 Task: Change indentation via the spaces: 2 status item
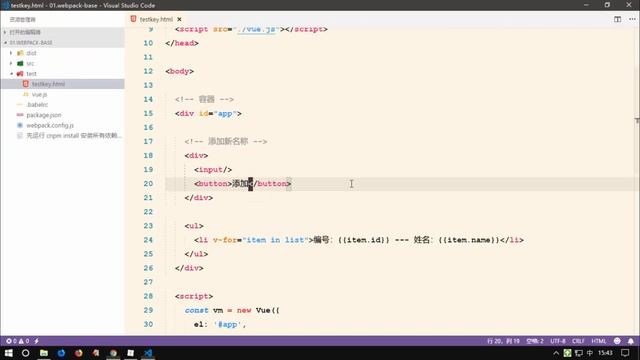tap(535, 341)
